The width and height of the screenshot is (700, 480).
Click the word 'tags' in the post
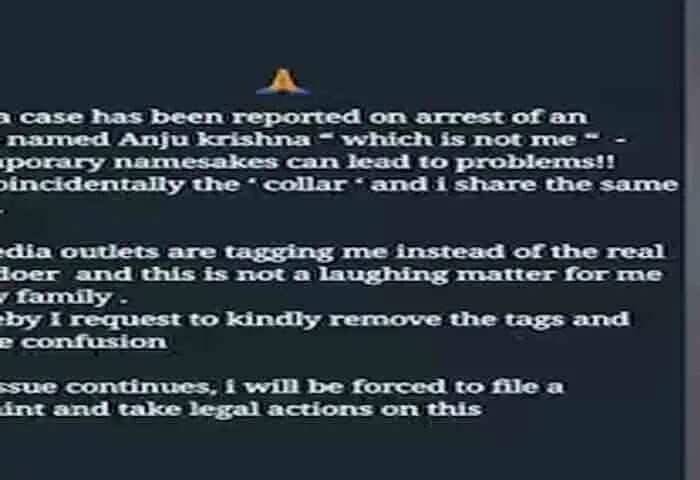[530, 320]
